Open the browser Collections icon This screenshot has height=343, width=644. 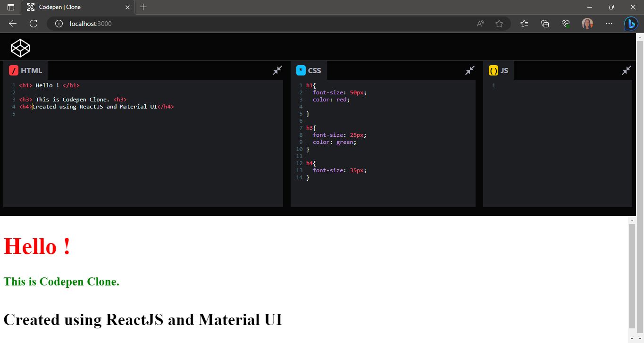coord(545,24)
